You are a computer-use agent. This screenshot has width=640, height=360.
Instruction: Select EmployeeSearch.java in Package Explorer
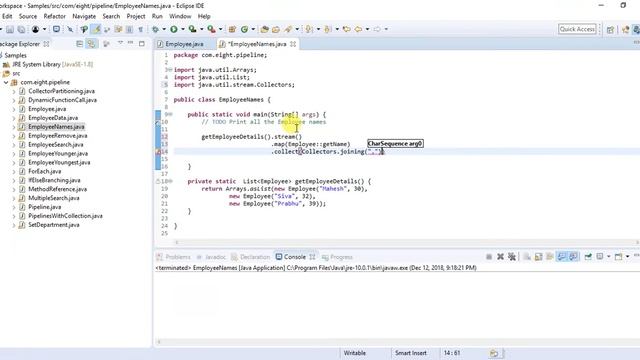tap(56, 144)
